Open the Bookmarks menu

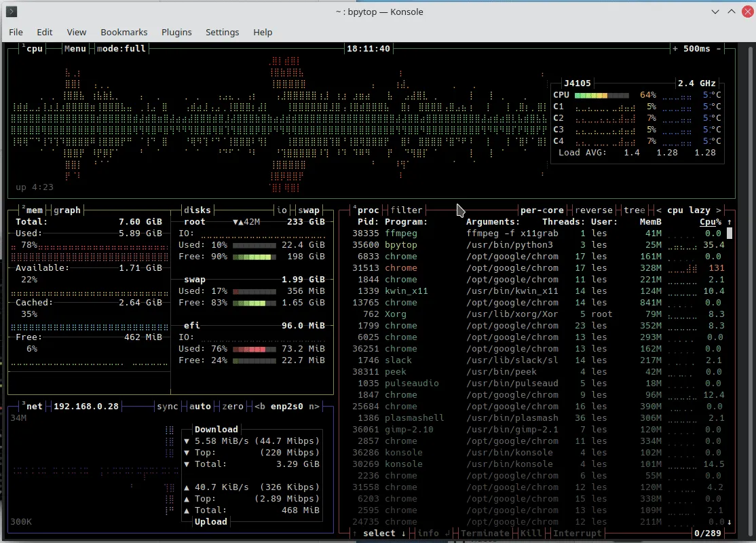(124, 32)
